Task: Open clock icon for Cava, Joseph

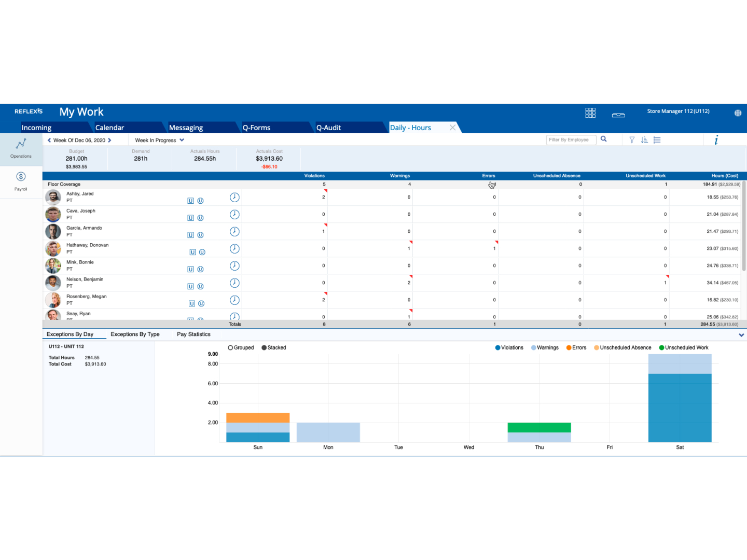Action: 234,214
